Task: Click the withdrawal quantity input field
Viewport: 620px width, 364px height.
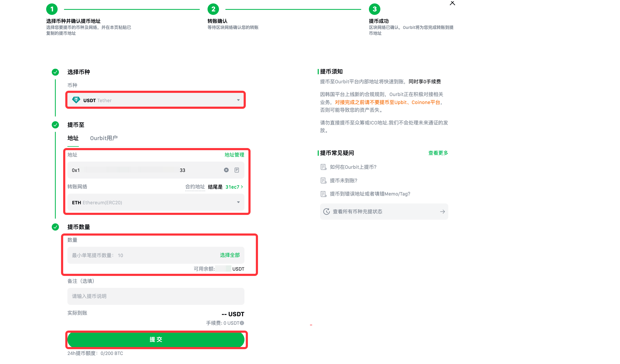Action: click(143, 255)
